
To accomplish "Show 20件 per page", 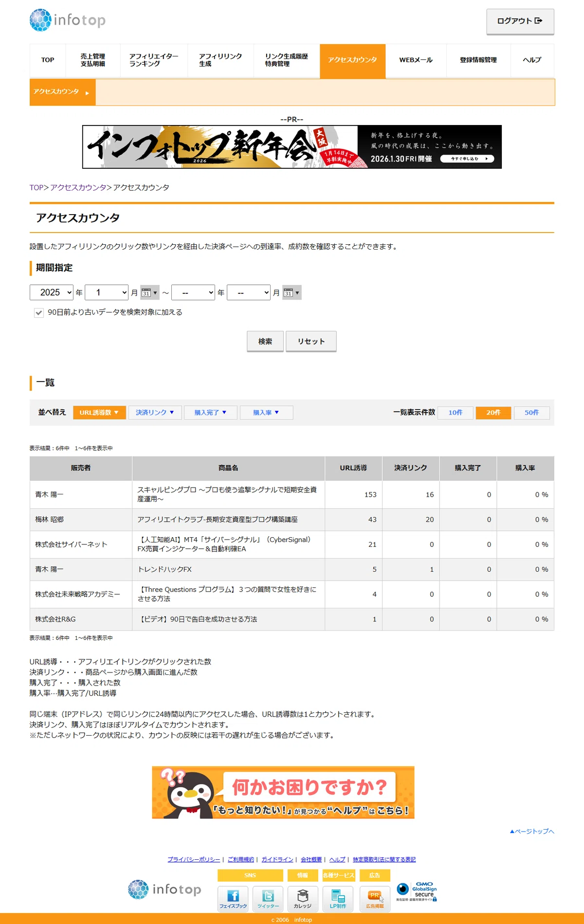I will click(493, 413).
